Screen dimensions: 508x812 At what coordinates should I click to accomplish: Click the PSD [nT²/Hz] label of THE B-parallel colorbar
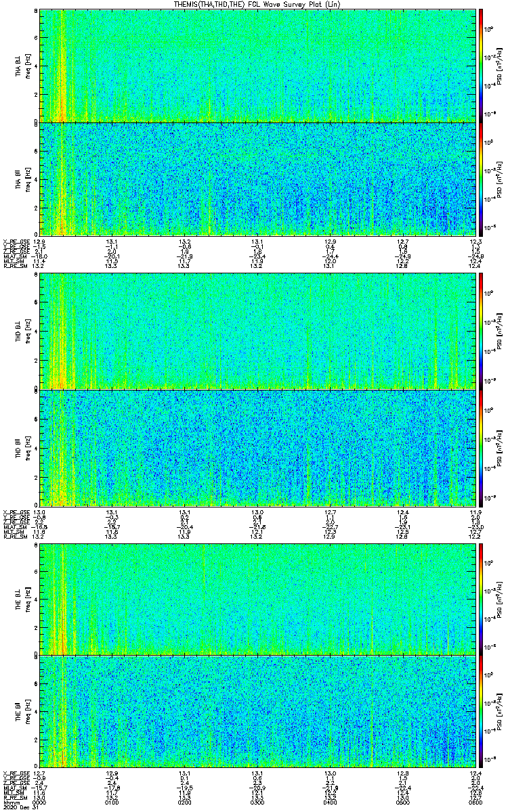pos(501,712)
